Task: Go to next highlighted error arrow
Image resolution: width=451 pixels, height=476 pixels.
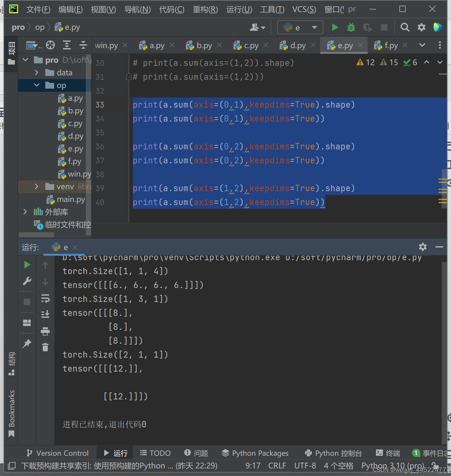Action: tap(440, 62)
